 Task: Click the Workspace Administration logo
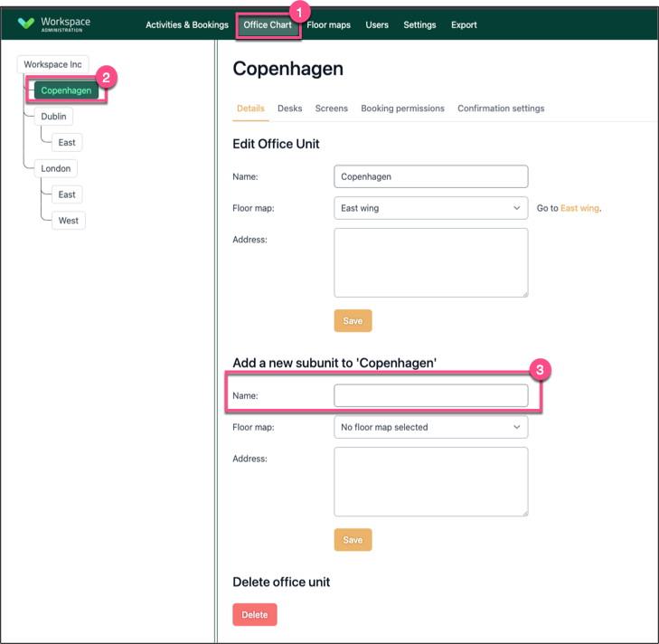coord(54,24)
